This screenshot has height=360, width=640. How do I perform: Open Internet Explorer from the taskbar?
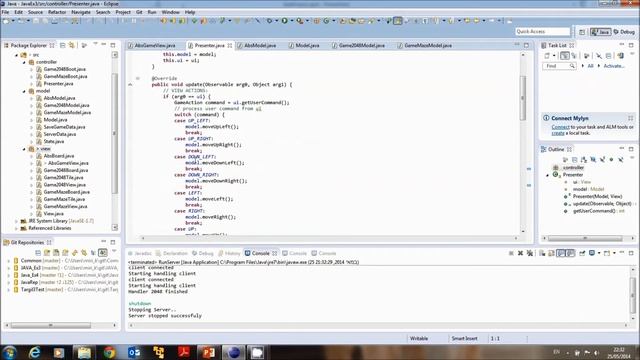pyautogui.click(x=34, y=352)
